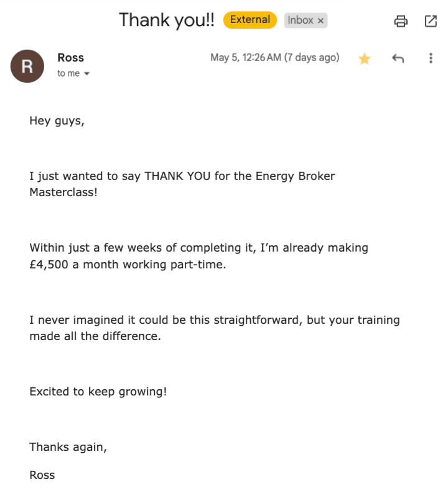The image size is (448, 492).
Task: Click the sender name Ross in the header
Action: [x=70, y=58]
